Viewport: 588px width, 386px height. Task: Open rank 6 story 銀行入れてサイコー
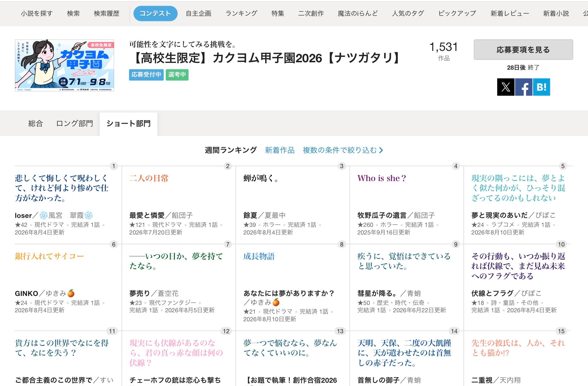[x=49, y=256]
